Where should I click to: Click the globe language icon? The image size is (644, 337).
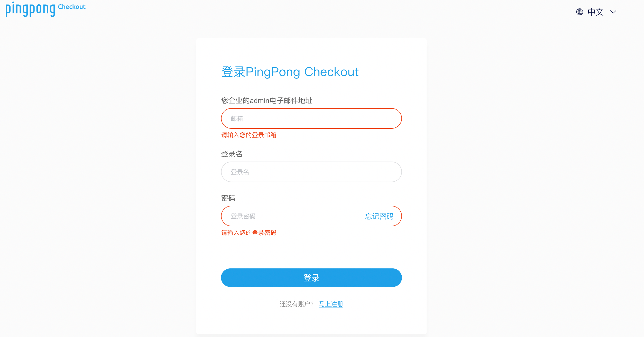click(x=579, y=12)
